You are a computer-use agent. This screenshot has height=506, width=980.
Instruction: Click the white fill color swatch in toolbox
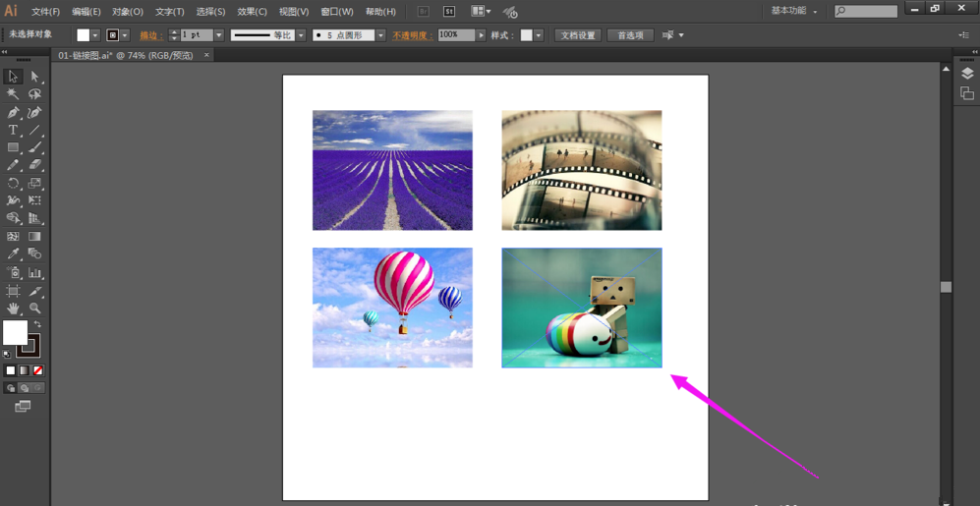point(15,333)
